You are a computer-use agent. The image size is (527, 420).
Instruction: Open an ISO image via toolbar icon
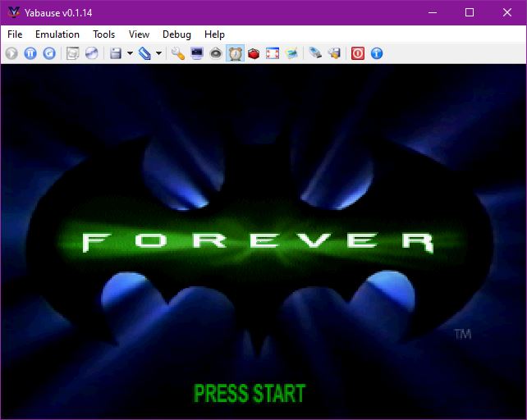pyautogui.click(x=72, y=53)
